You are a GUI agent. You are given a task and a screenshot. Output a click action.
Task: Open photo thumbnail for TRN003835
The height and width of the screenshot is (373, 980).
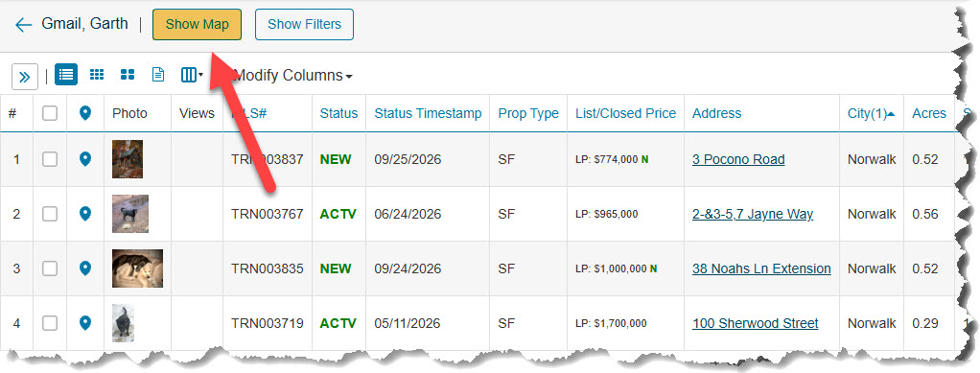click(x=137, y=268)
